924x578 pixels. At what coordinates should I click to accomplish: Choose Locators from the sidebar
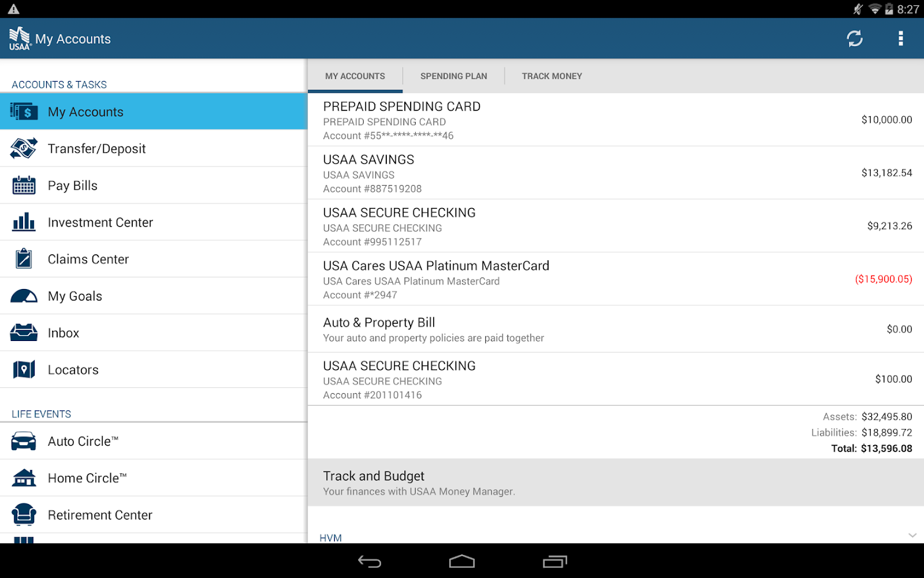point(154,370)
